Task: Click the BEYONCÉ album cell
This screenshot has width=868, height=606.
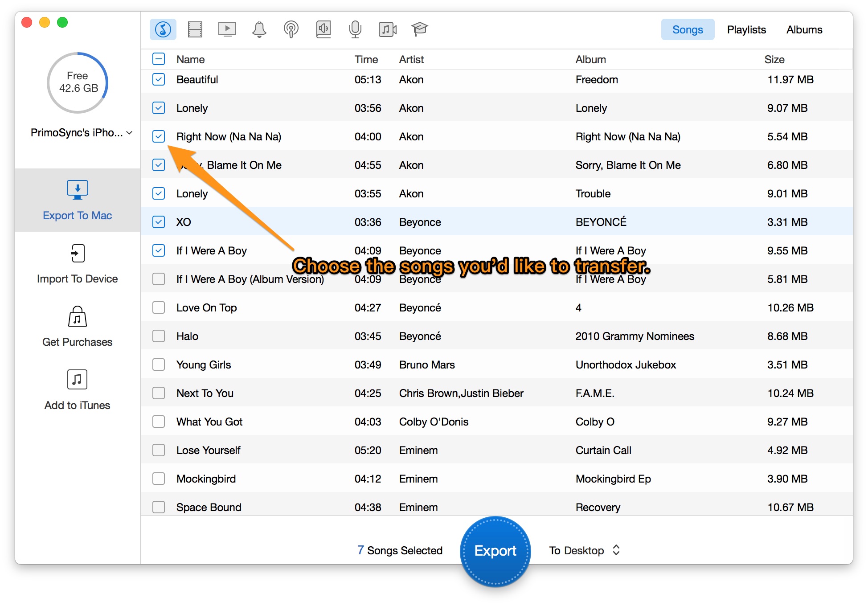Action: point(601,222)
